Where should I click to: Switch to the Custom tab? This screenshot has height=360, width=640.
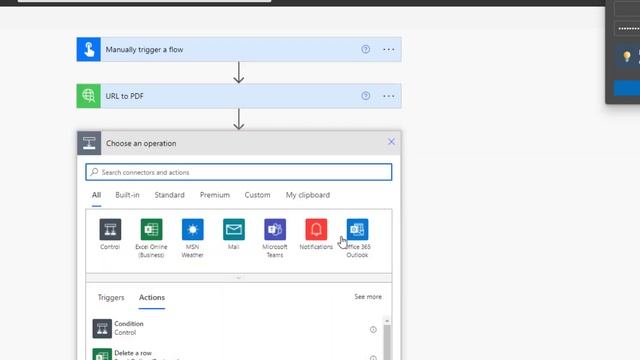[258, 195]
